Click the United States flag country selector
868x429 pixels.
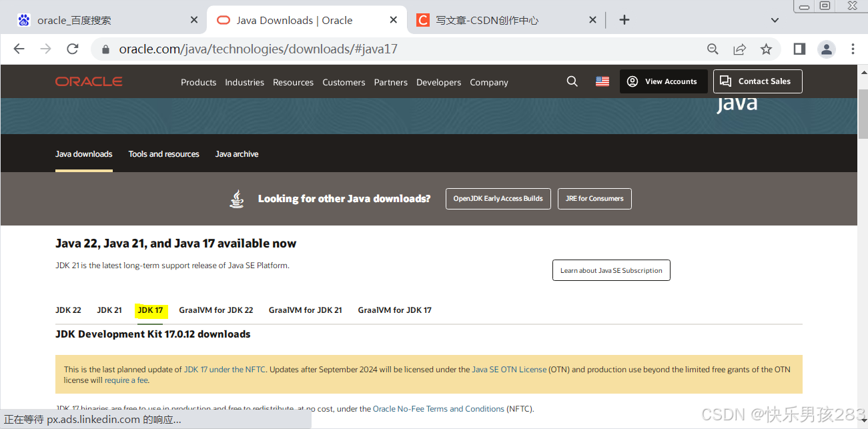(x=602, y=81)
